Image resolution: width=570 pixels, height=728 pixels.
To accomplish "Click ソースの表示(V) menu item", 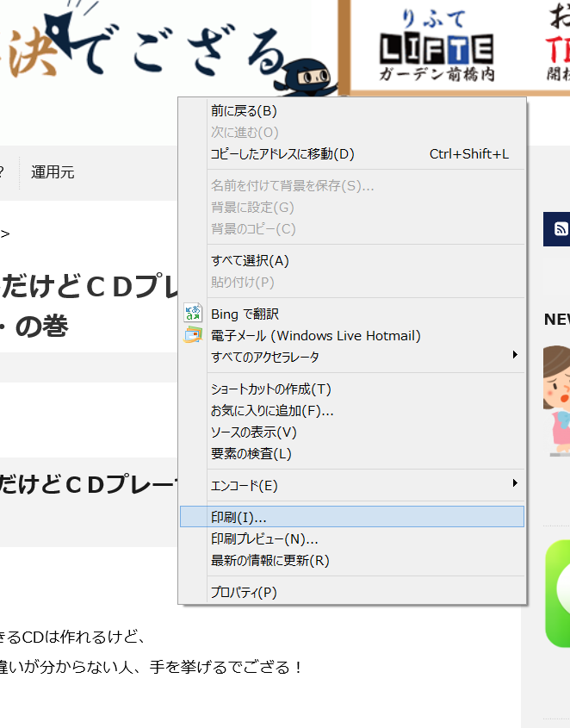I will tap(352, 432).
